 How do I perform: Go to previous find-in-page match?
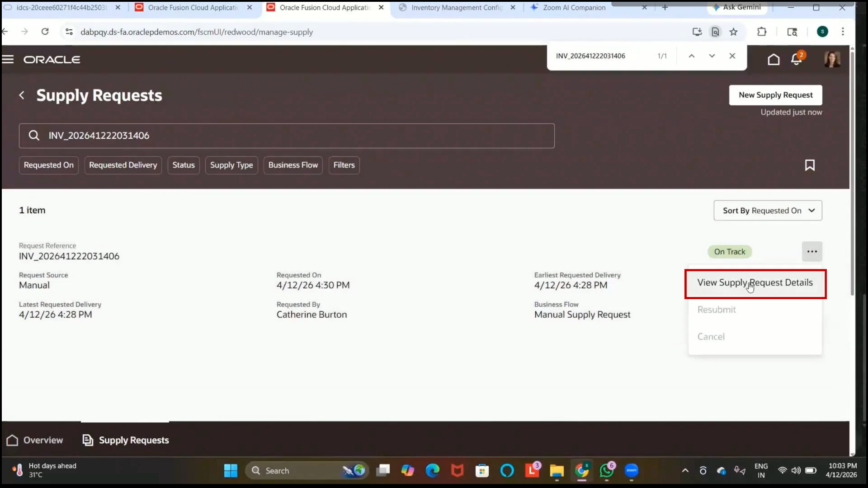coord(691,56)
